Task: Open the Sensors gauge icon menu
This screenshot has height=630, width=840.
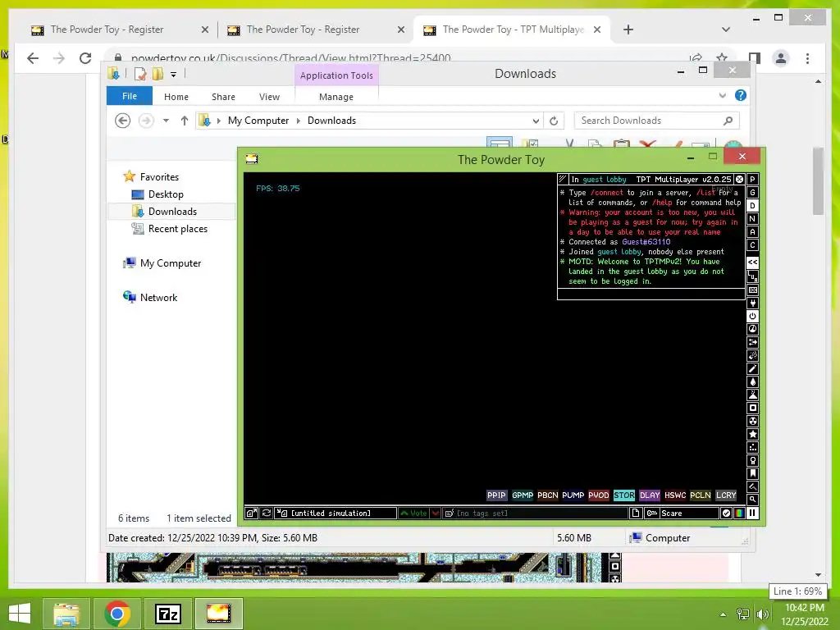Action: click(752, 329)
